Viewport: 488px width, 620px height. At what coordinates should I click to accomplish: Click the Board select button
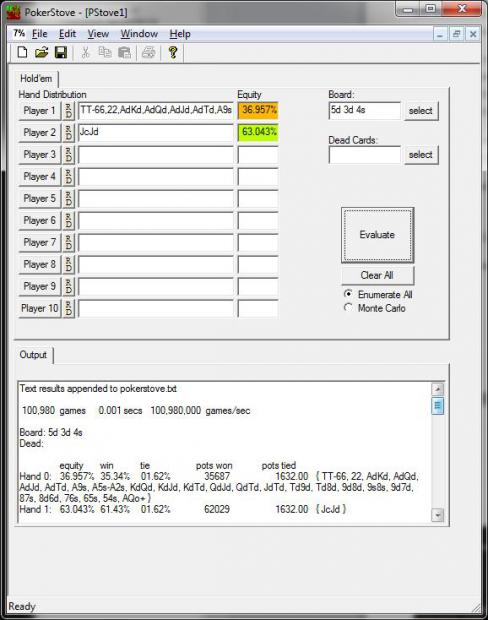point(421,111)
